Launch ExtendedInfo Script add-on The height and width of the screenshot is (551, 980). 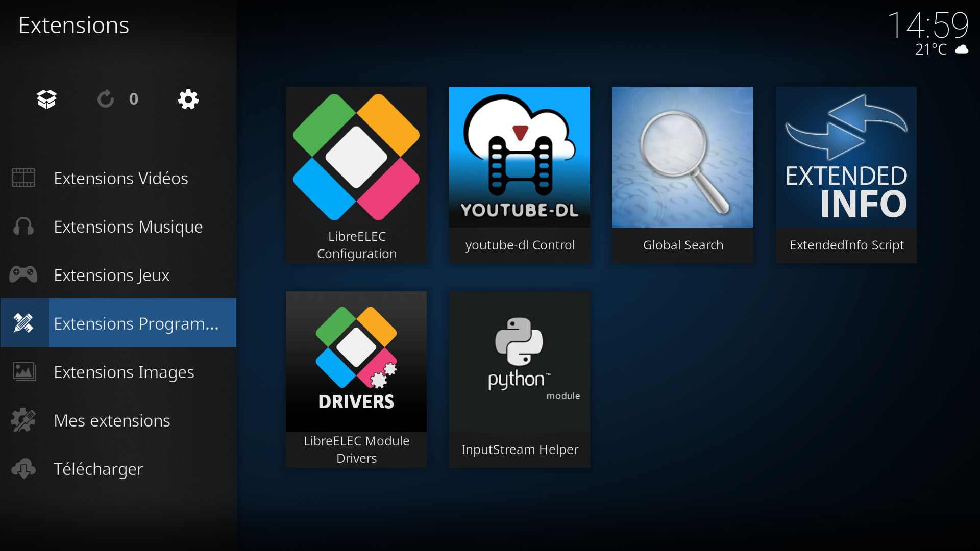[846, 175]
